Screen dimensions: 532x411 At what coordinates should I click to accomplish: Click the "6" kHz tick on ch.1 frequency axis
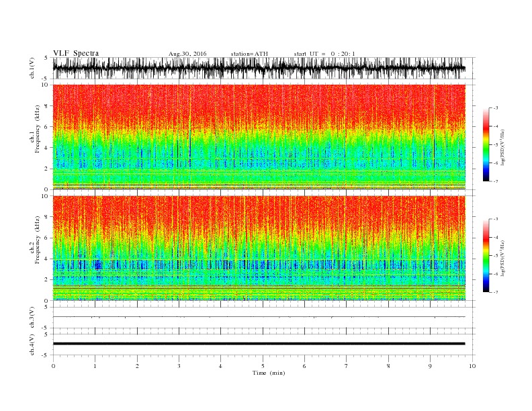click(x=46, y=127)
